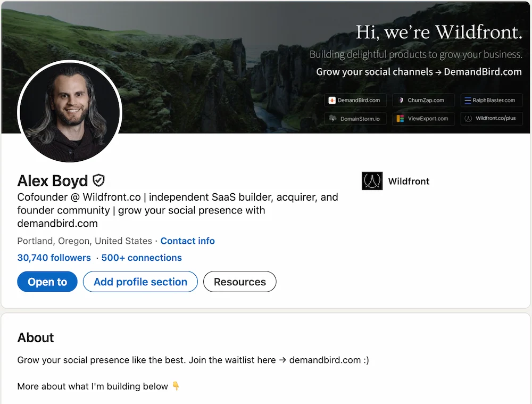This screenshot has height=404, width=532.
Task: Click the Add profile section button
Action: [x=140, y=282]
